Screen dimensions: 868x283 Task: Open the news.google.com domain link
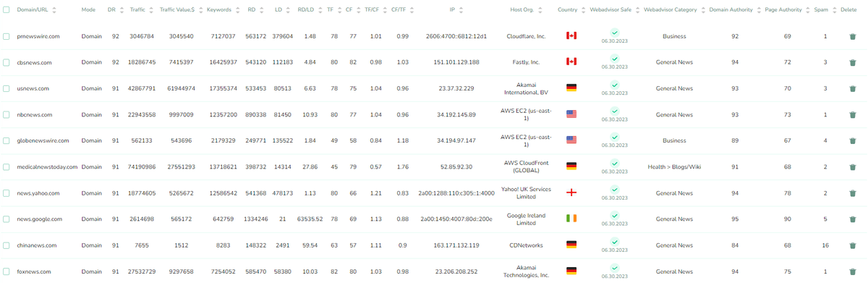41,219
